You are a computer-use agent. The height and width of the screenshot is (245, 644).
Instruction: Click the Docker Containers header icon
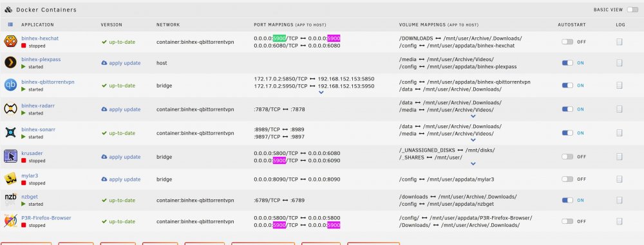tap(8, 10)
